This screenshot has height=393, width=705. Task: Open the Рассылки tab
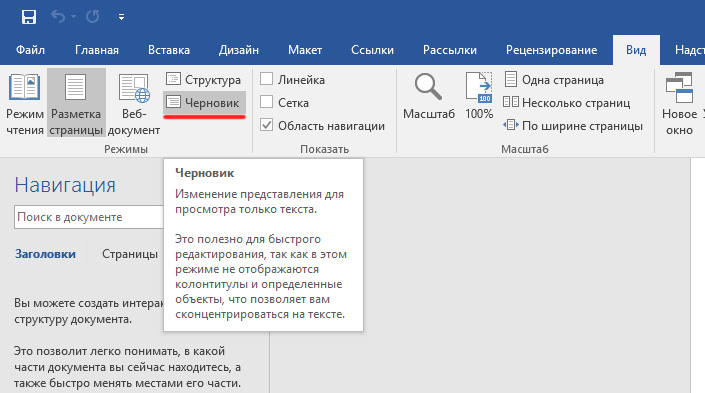[x=450, y=50]
